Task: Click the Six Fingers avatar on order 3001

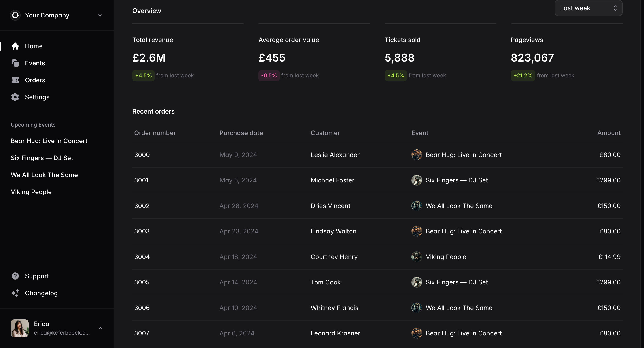Action: tap(417, 180)
